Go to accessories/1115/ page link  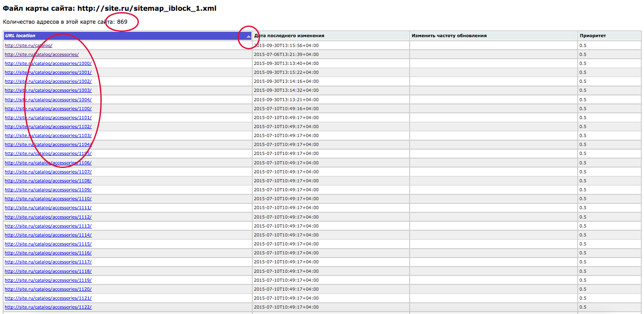point(48,244)
